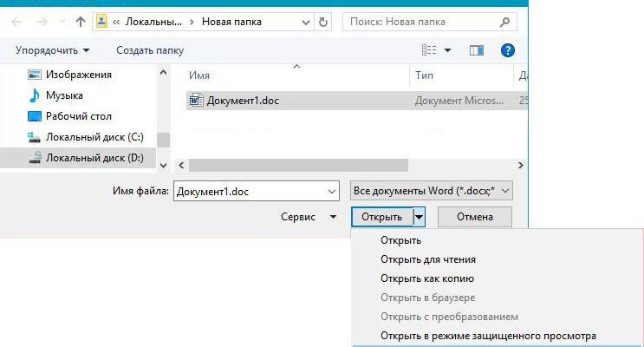Open Локальный диск (C:) in sidebar
644x347 pixels.
coord(94,137)
